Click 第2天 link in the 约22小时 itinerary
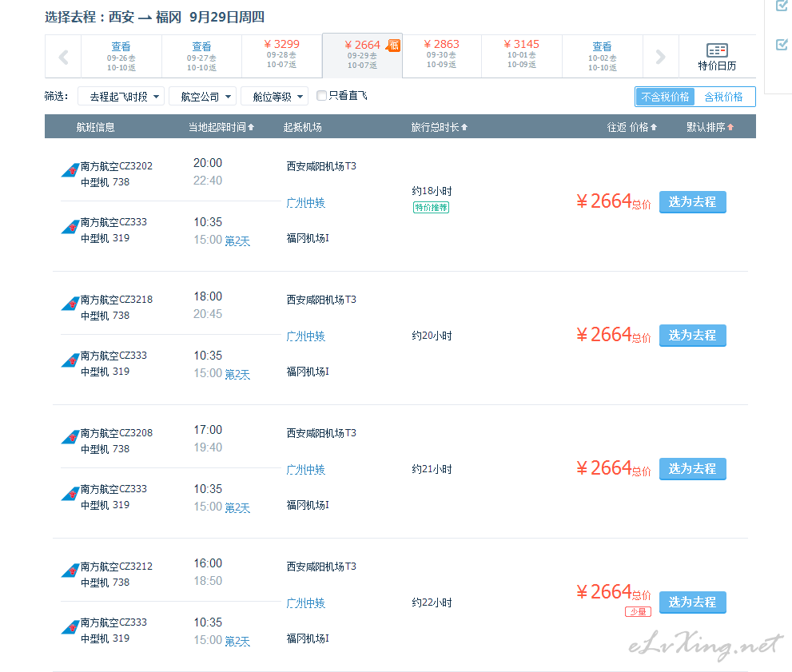The height and width of the screenshot is (672, 792). point(237,641)
